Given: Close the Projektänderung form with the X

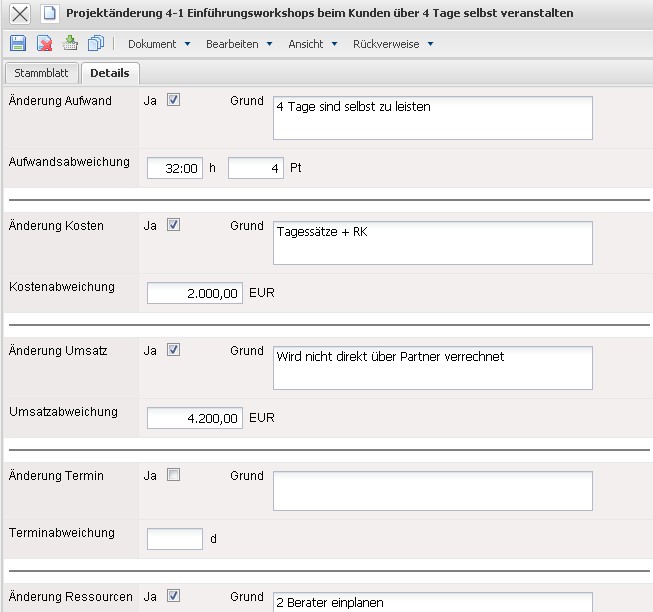Looking at the screenshot, I should coord(19,13).
